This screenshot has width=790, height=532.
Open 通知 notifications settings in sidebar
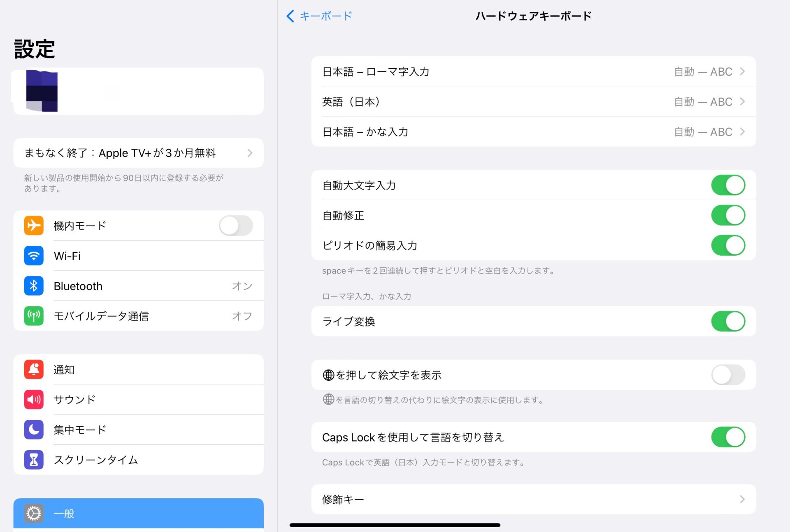coord(138,369)
